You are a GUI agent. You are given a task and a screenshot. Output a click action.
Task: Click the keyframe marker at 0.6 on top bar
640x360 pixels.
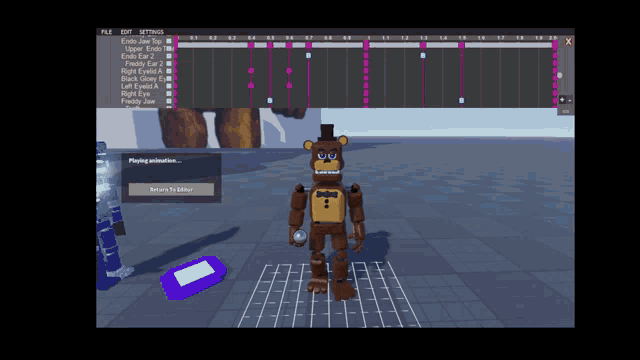pos(289,45)
